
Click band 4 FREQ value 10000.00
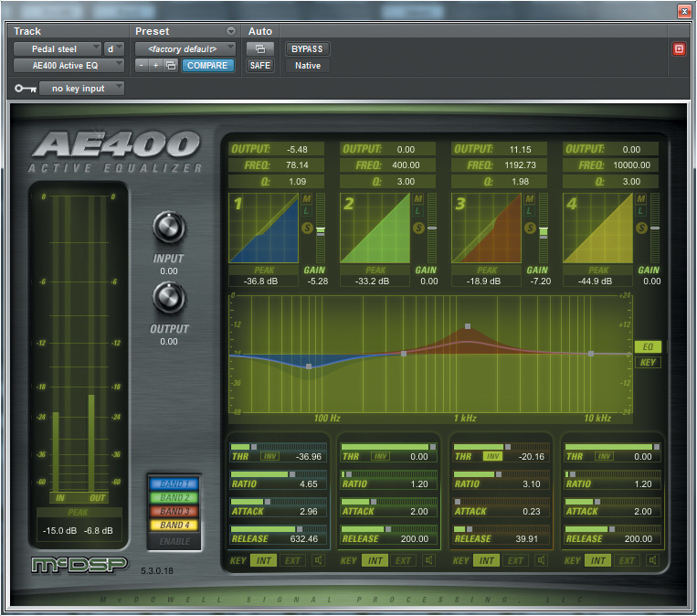[x=631, y=165]
